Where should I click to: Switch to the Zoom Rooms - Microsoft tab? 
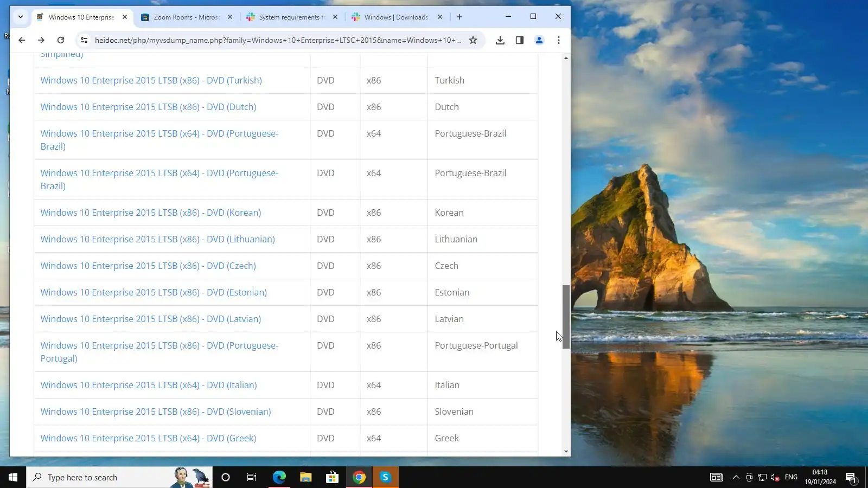[187, 17]
